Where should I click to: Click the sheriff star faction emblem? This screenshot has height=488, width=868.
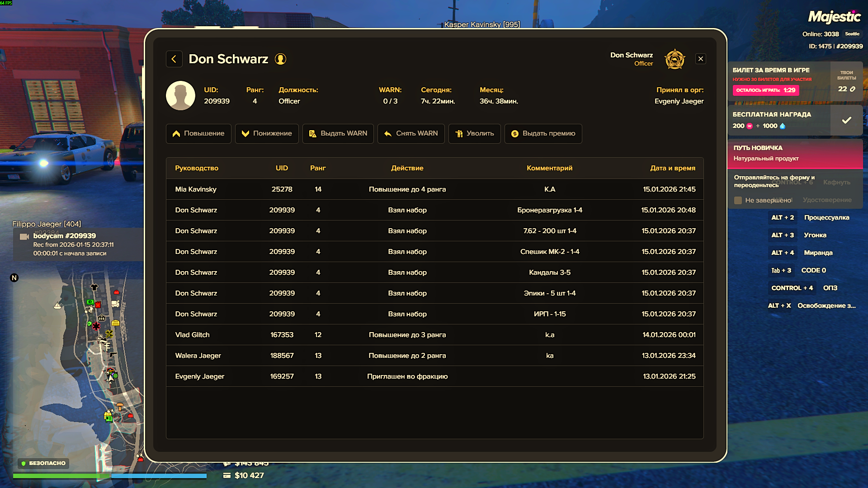point(675,59)
